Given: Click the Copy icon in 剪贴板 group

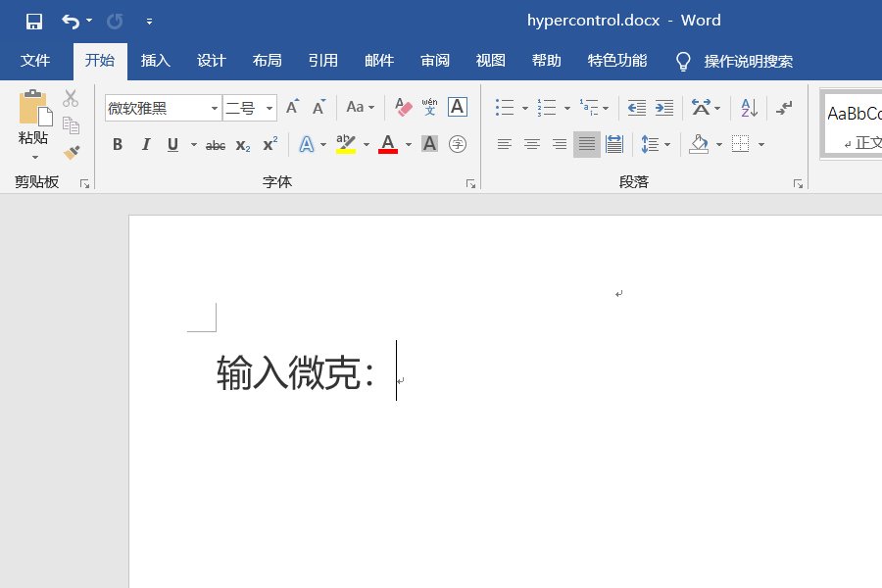Looking at the screenshot, I should click(71, 125).
